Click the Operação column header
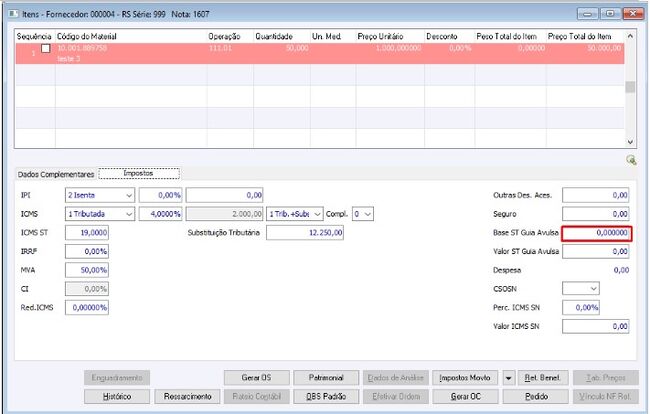This screenshot has width=650, height=414. (x=230, y=36)
